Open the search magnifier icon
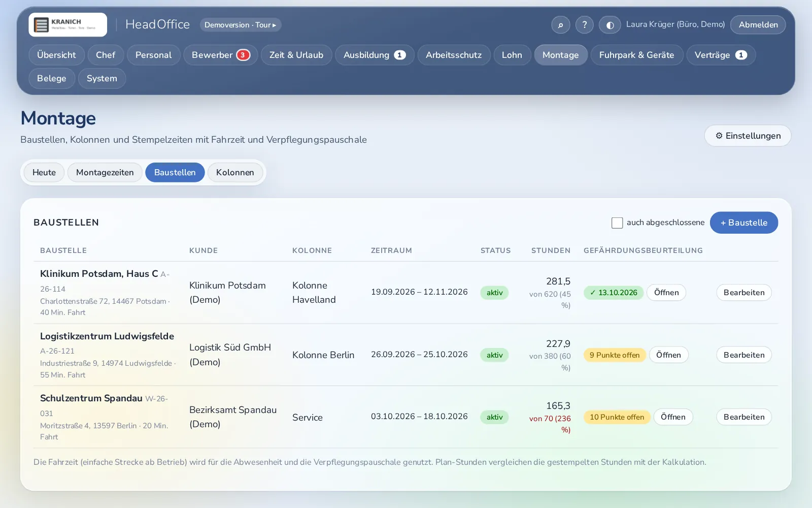This screenshot has height=508, width=812. click(x=560, y=24)
